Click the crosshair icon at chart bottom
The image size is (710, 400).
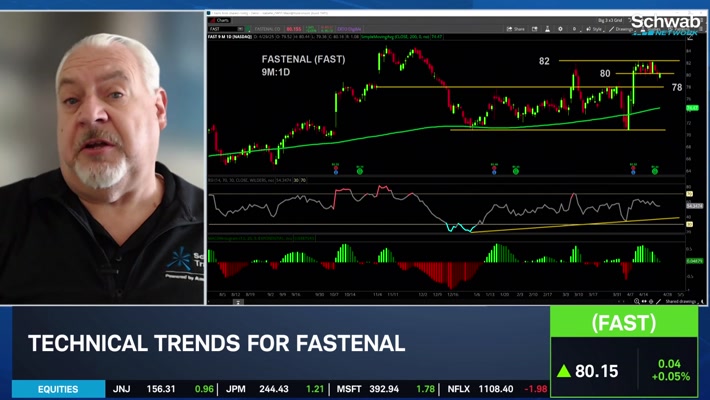[x=651, y=301]
